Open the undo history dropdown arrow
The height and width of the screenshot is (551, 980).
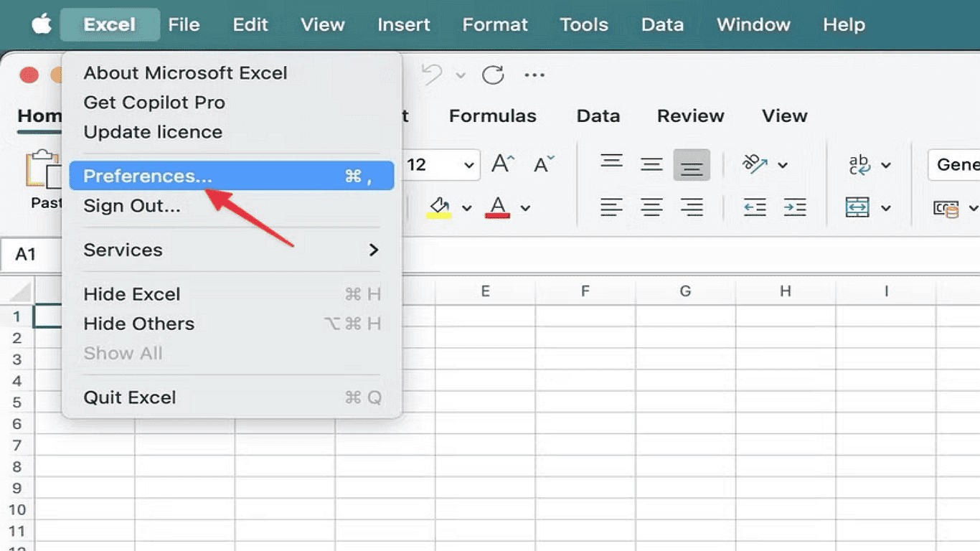tap(461, 75)
